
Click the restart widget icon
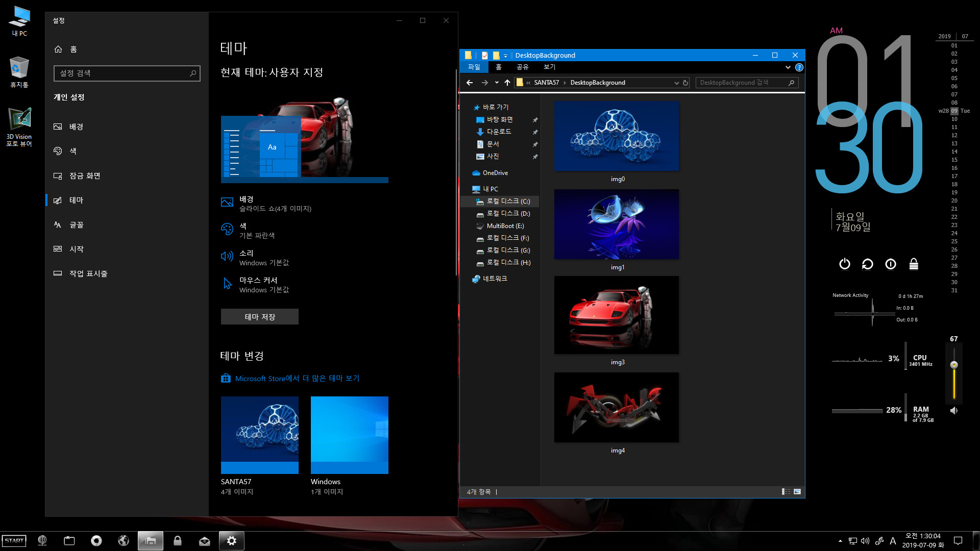click(868, 264)
